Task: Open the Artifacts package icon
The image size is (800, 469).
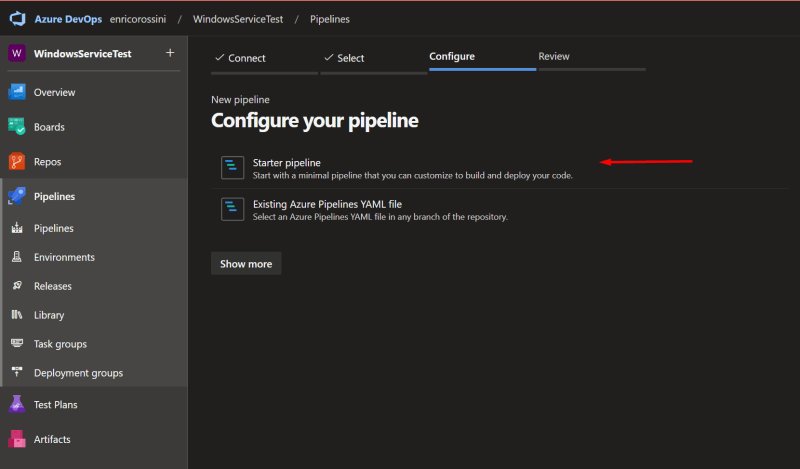Action: (x=17, y=439)
